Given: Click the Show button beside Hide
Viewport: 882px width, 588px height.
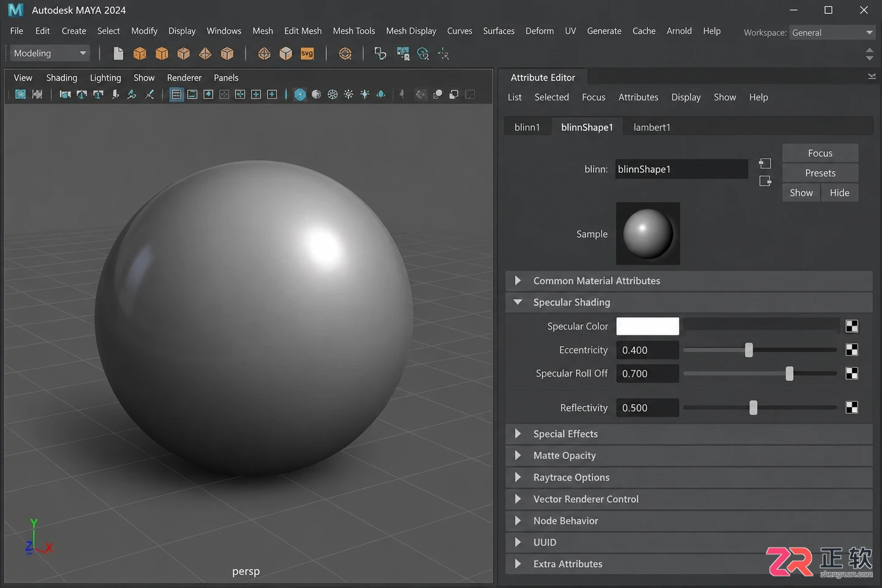Looking at the screenshot, I should click(801, 193).
